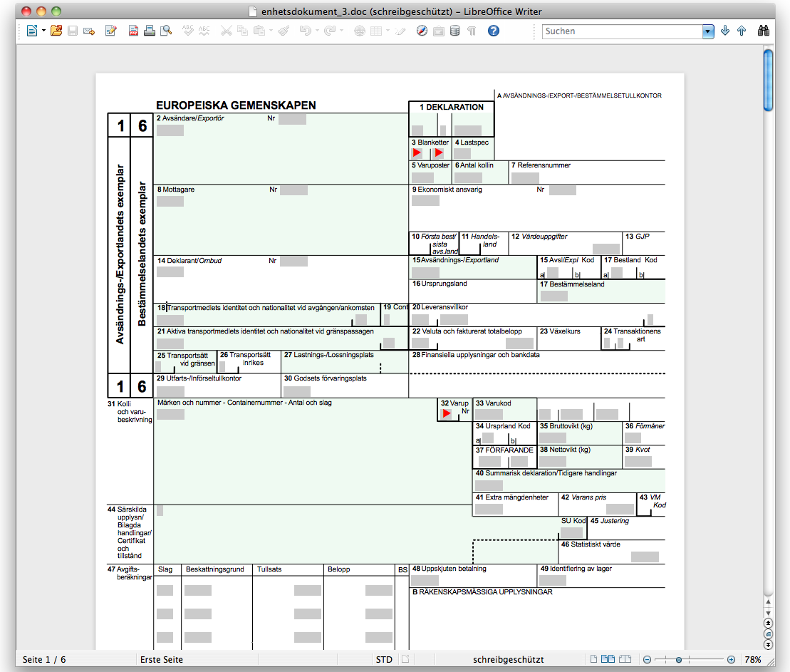Viewport: 790px width, 672px height.
Task: Switch to book view layout
Action: 624,659
